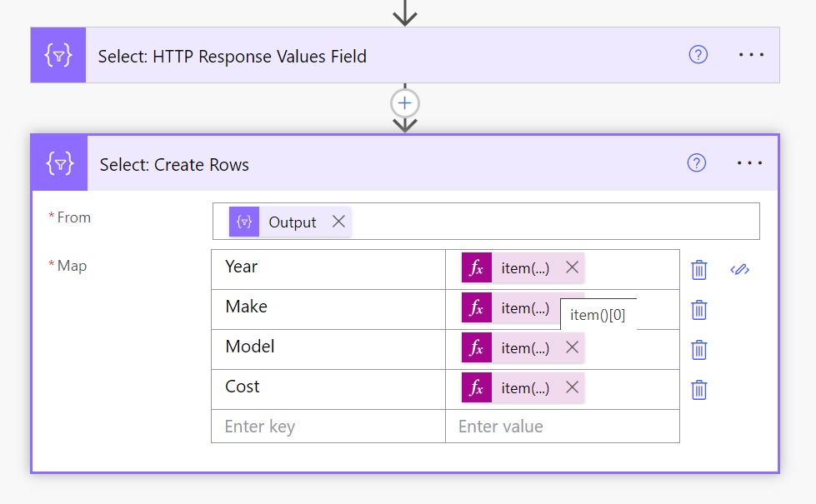Viewport: 816px width, 504px height.
Task: Click the Select action icon on HTTP Response Values Field
Action: 58,55
